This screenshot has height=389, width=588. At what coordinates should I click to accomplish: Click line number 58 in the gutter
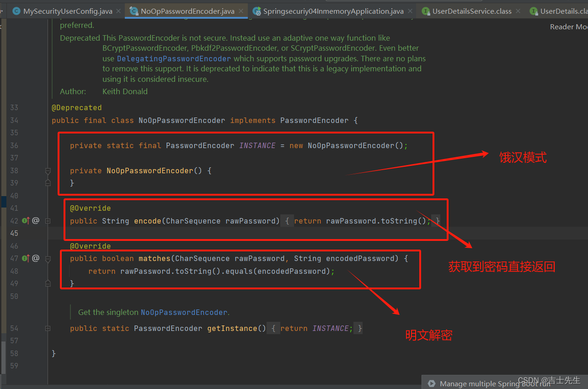click(x=14, y=353)
